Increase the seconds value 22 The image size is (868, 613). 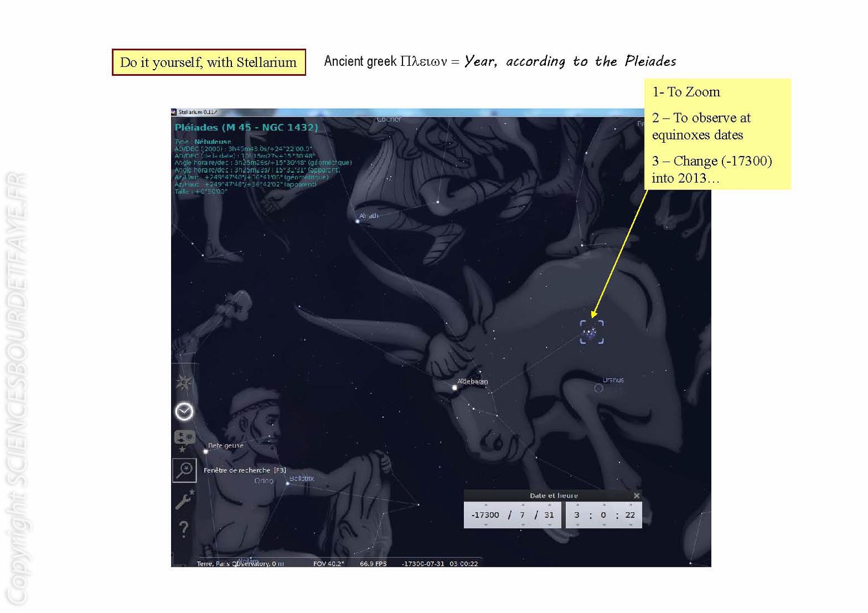click(x=630, y=505)
